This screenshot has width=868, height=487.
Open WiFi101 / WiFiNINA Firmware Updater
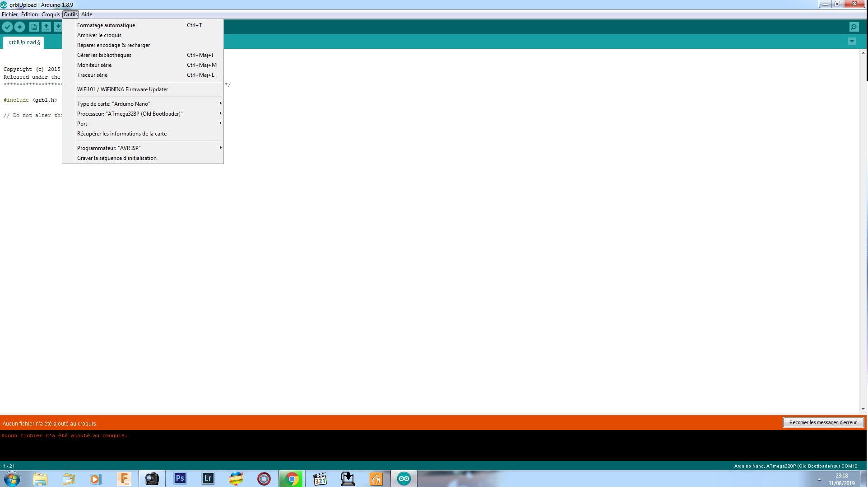pos(143,89)
